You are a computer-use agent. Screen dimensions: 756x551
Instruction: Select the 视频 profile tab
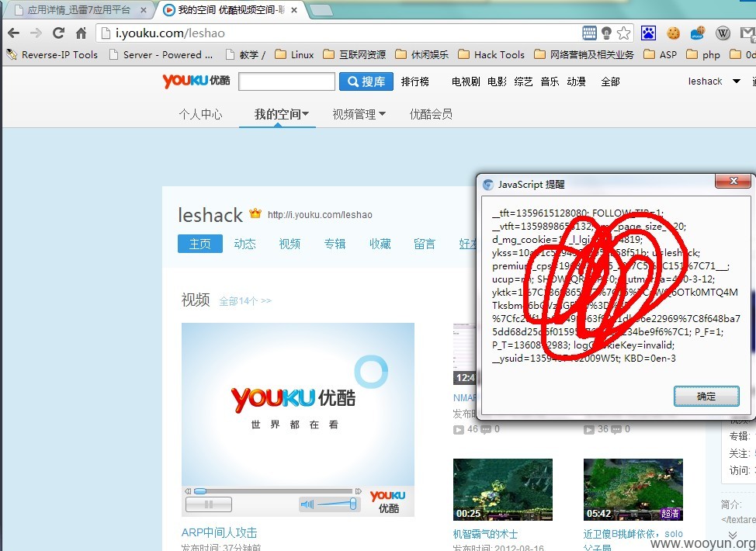(290, 244)
